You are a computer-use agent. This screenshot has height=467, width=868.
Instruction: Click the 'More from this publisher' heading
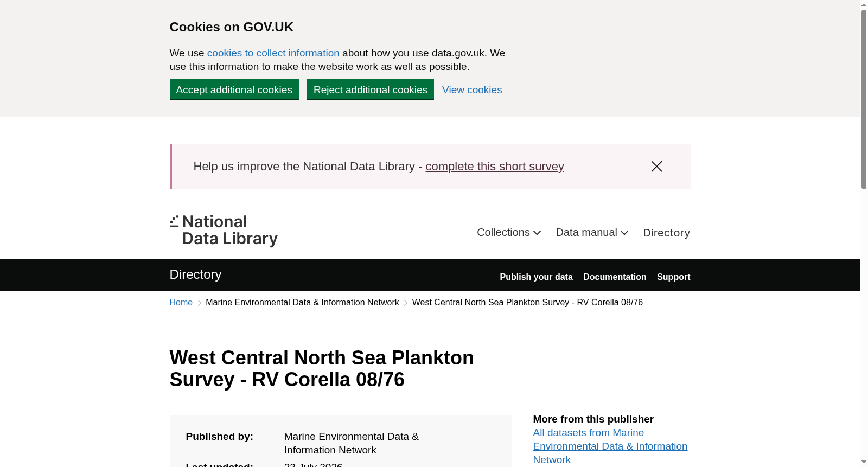(x=593, y=419)
